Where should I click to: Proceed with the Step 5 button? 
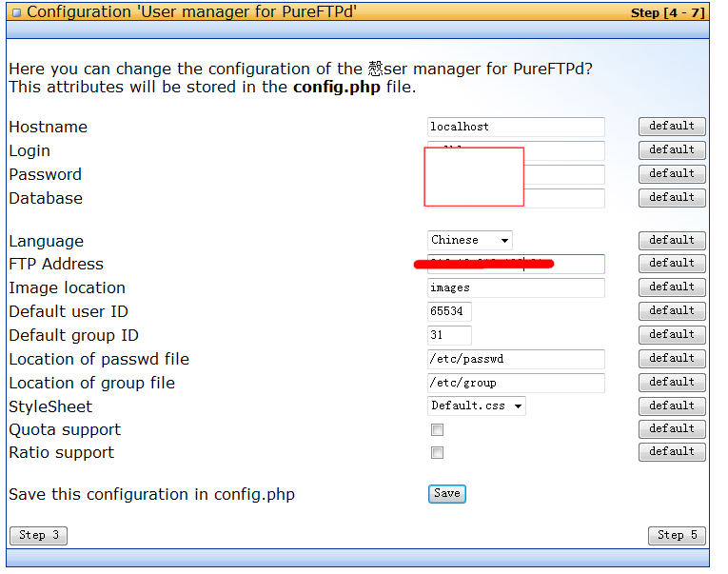coord(677,536)
